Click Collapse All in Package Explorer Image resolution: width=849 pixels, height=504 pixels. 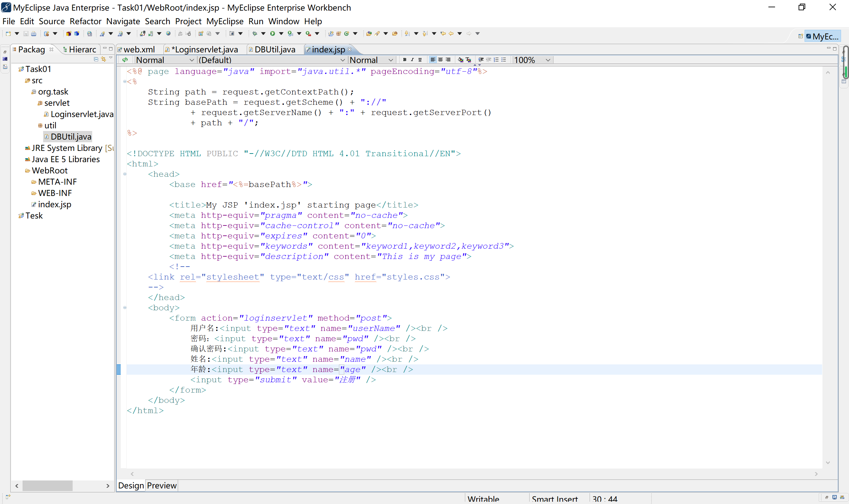coord(96,59)
